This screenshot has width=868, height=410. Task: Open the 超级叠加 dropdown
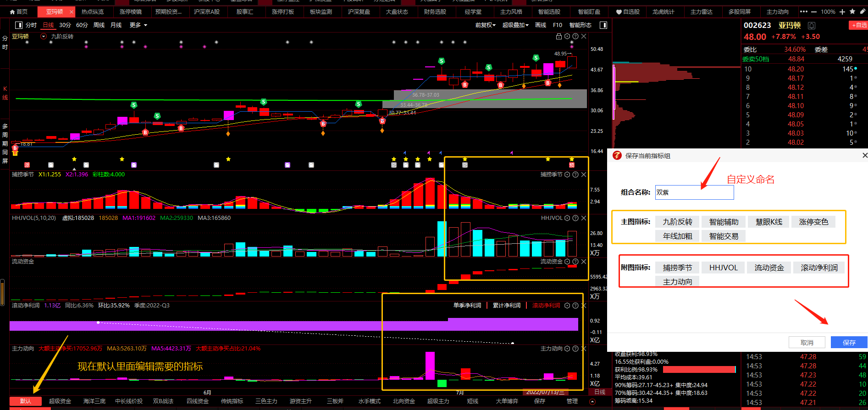515,25
